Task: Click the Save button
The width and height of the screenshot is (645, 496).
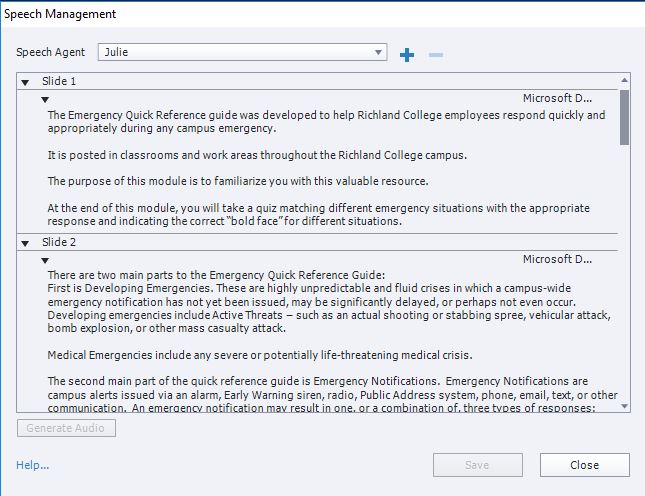Action: click(477, 465)
